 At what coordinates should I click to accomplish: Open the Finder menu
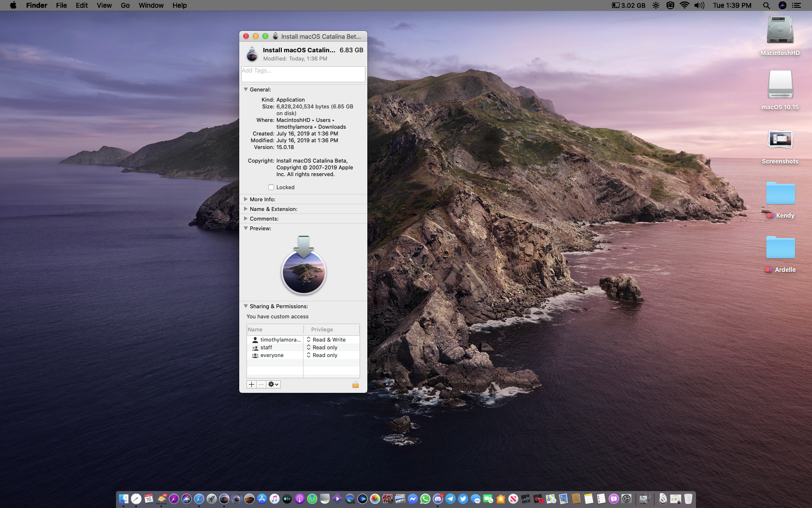point(37,5)
